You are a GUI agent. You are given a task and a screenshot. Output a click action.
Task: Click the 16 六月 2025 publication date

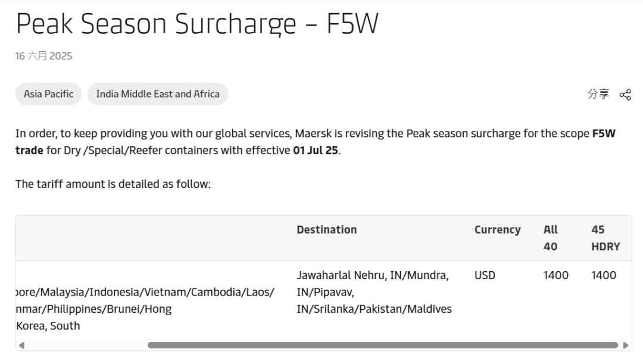tap(43, 56)
